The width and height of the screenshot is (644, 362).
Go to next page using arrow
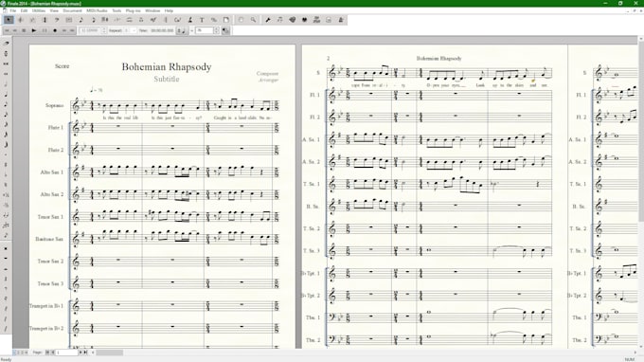tap(80, 353)
